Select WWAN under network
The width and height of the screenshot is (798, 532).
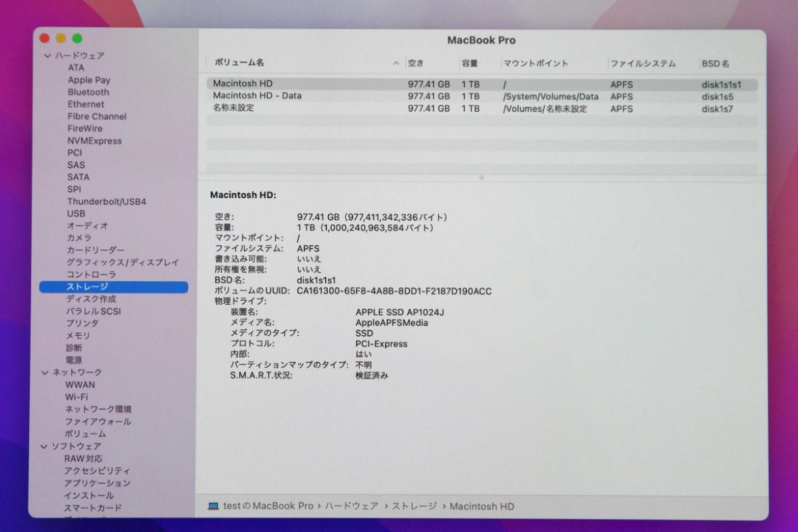[x=80, y=385]
